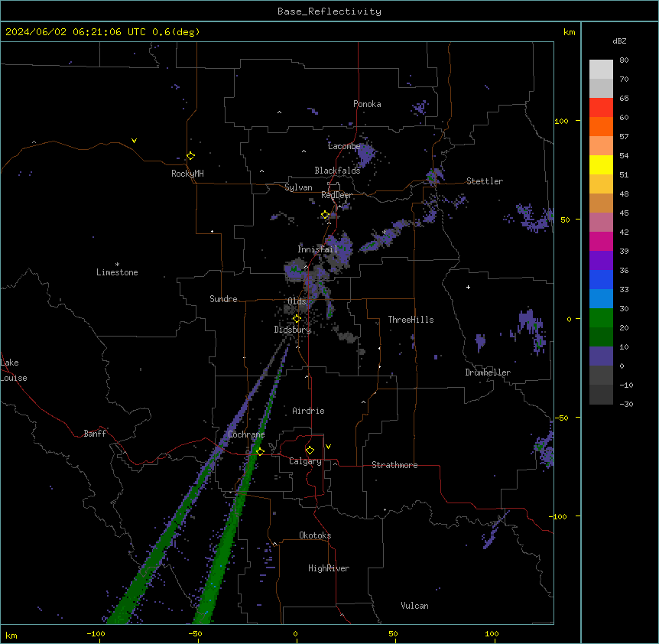This screenshot has height=644, width=659.
Task: Click the Stettler label
Action: coord(485,181)
